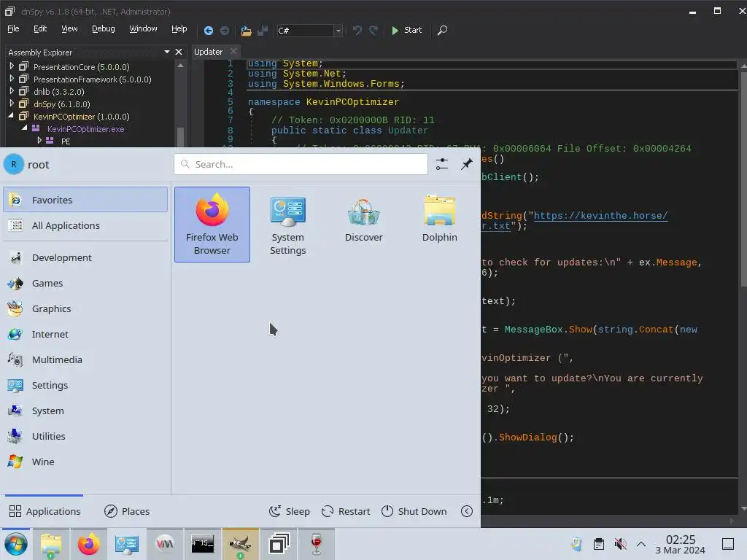Click the launcher configure sliders icon
Viewport: 747px width, 560px height.
point(441,164)
